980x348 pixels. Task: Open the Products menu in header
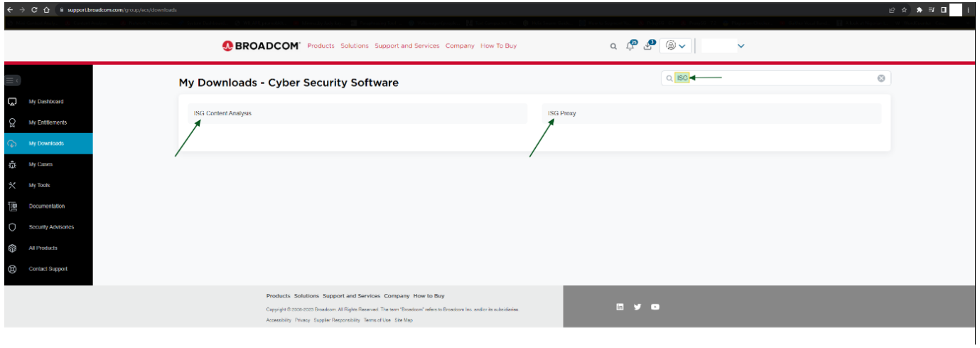321,46
